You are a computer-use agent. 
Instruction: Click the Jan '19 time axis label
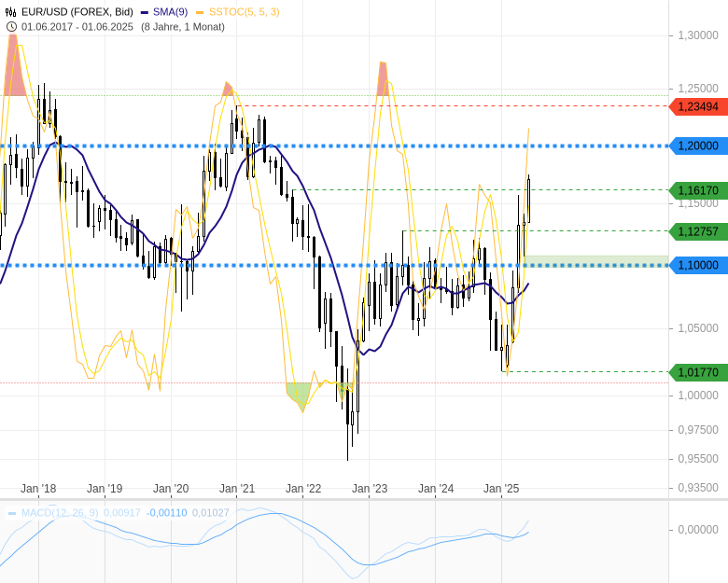point(105,488)
